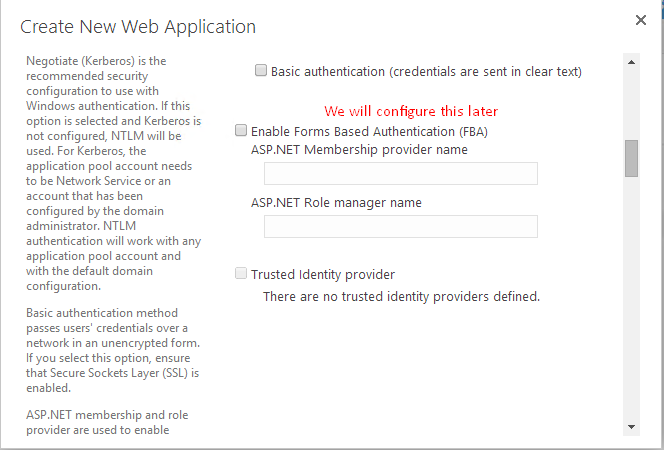The image size is (664, 450).
Task: Click the vertical scrollbar thumb
Action: [631, 158]
